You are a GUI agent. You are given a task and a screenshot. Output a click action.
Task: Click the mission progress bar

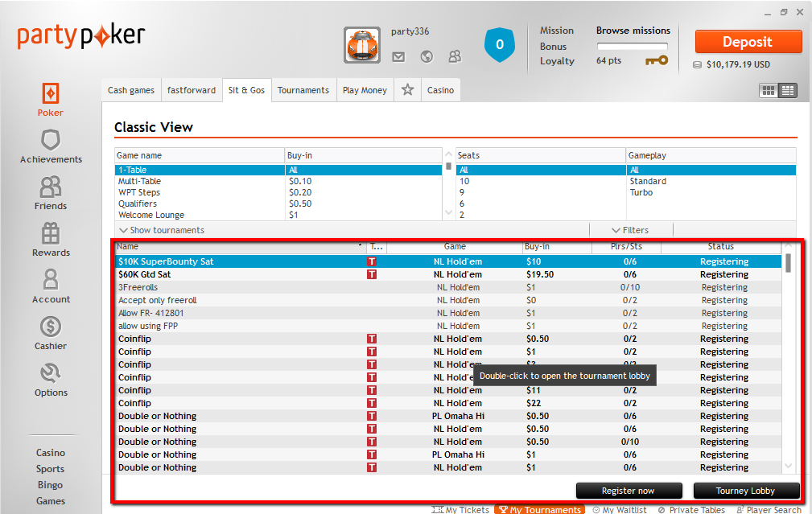point(633,46)
